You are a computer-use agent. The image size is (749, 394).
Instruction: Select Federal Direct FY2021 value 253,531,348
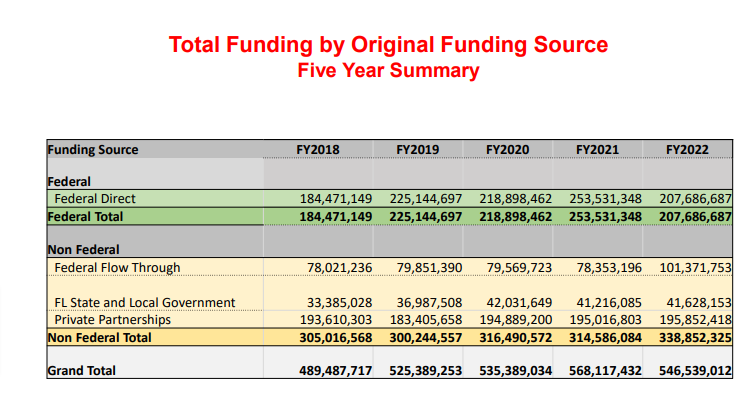(605, 198)
